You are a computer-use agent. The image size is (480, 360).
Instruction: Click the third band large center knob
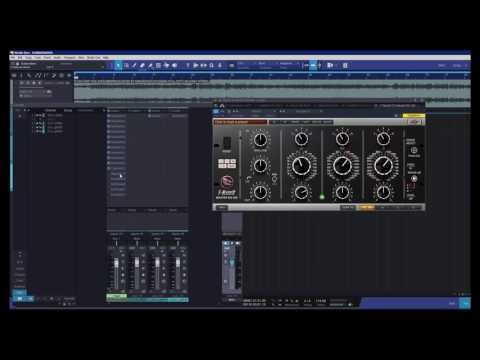342,165
